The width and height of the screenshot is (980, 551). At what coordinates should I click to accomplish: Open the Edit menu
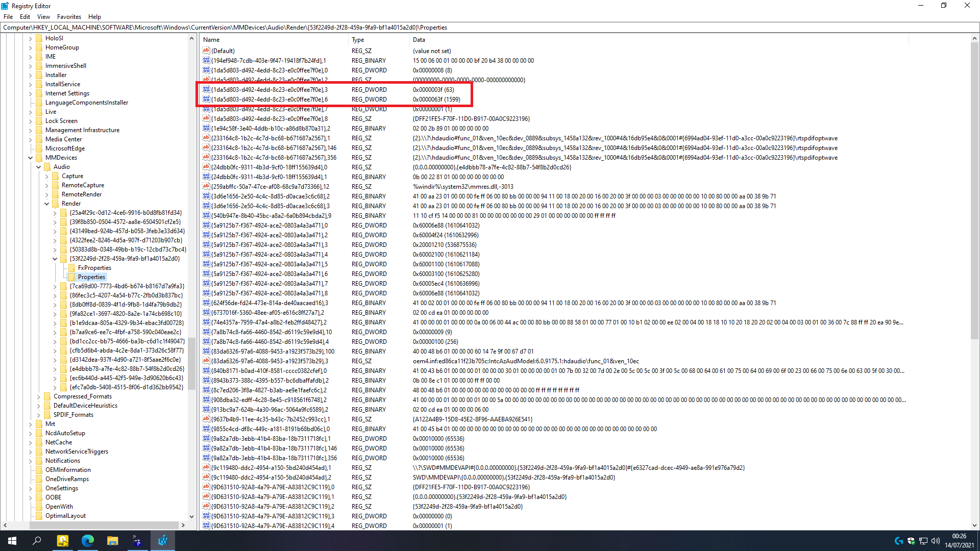25,17
